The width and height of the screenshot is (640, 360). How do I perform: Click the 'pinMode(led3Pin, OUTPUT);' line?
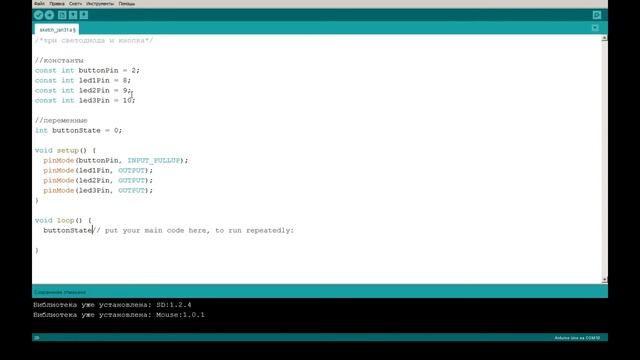click(x=98, y=191)
